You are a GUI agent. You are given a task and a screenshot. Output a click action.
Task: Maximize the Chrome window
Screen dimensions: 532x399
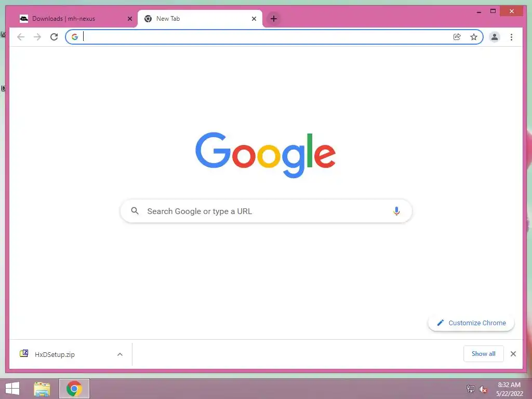pos(493,11)
